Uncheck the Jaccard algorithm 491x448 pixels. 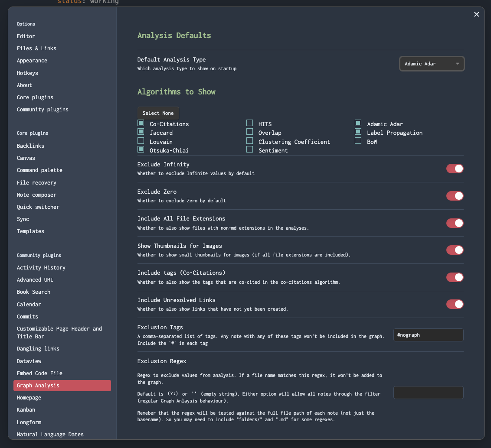pos(141,132)
